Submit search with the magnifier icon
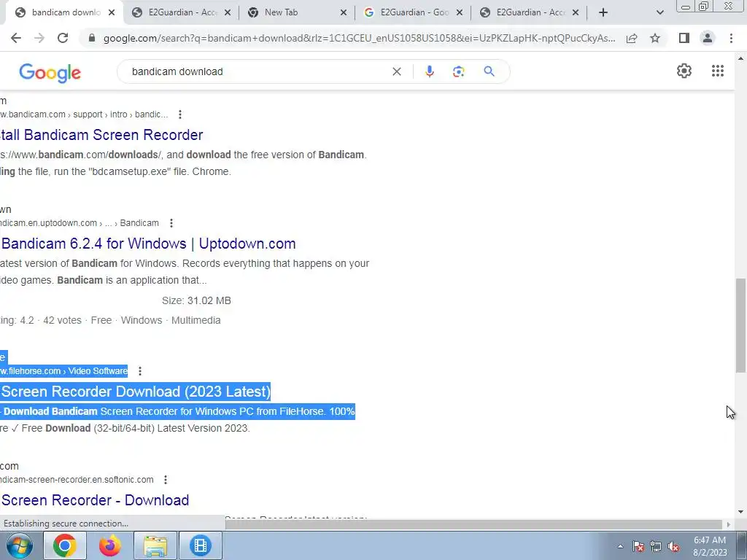 point(489,71)
